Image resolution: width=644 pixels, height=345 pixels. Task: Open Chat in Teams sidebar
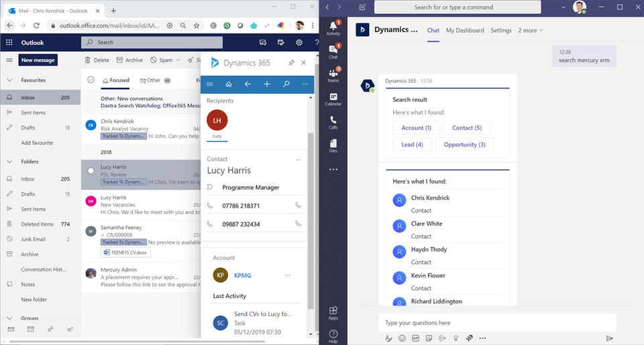click(x=333, y=52)
